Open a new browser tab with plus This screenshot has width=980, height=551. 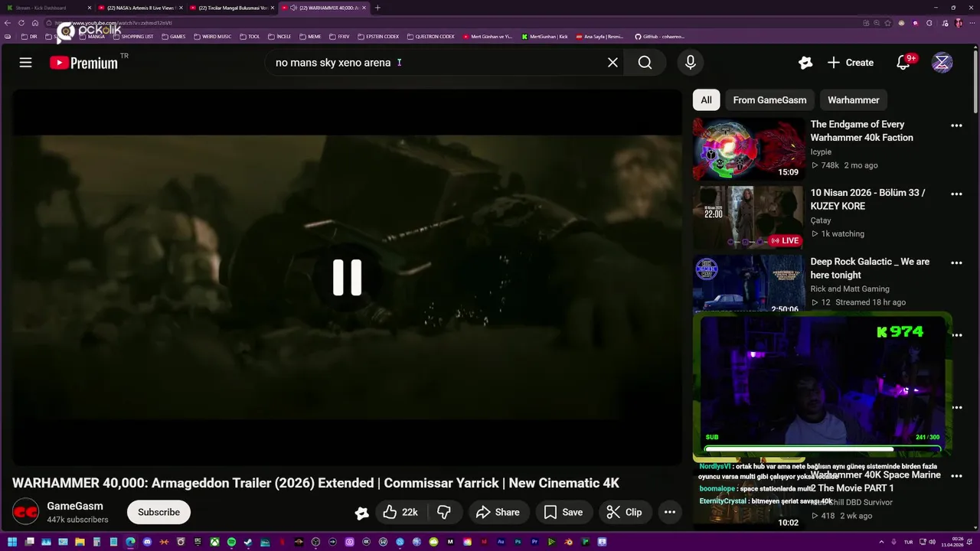click(377, 8)
